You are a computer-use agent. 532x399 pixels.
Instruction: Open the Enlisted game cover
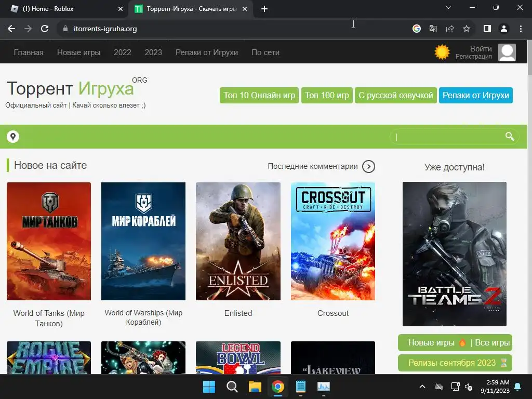click(x=238, y=241)
